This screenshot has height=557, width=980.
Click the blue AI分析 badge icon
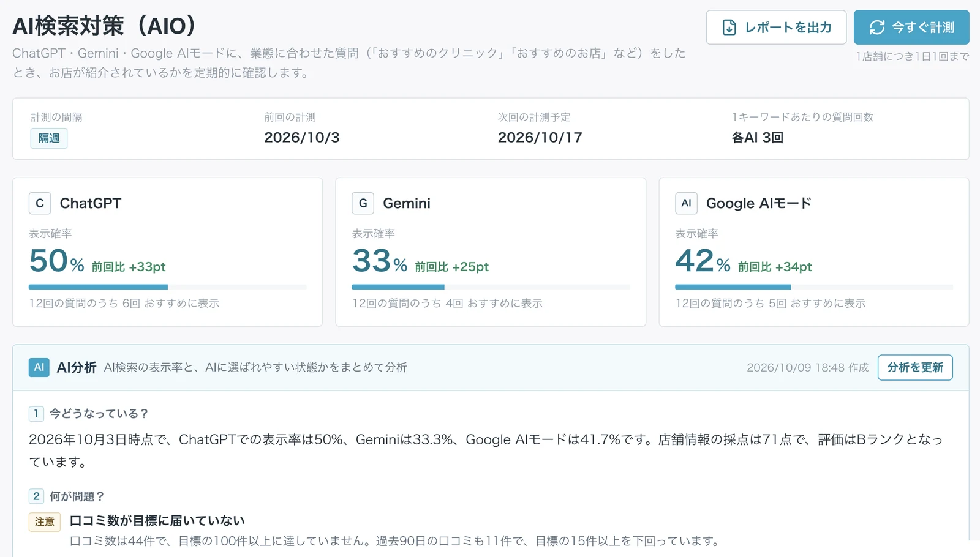click(x=39, y=367)
